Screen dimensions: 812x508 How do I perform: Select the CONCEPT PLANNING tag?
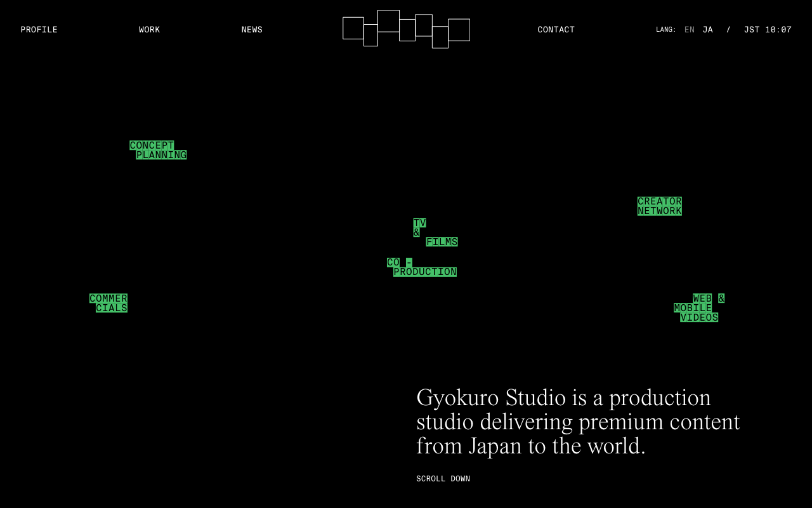click(158, 150)
